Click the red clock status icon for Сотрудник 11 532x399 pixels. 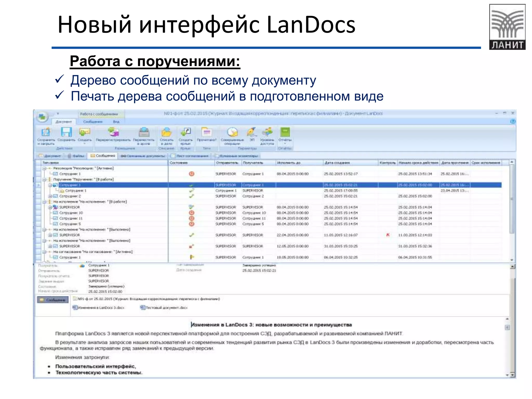pos(191,218)
